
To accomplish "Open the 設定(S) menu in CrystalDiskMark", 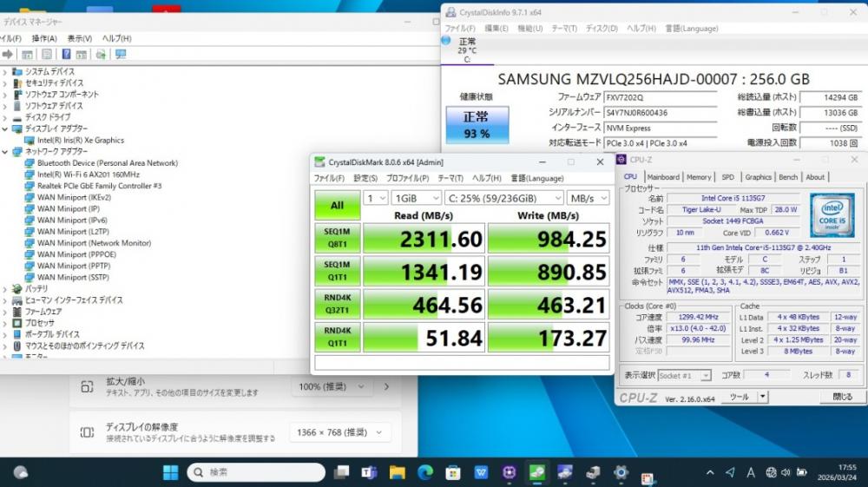I will [365, 178].
